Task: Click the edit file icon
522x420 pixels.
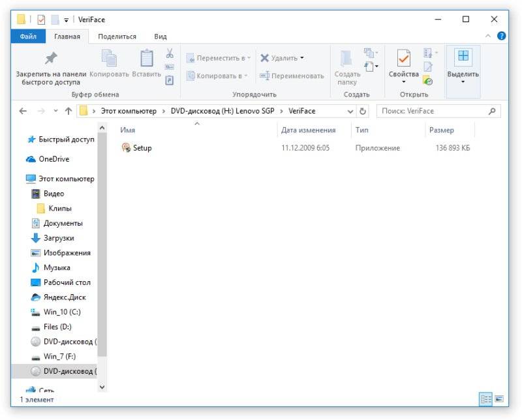Action: pos(428,67)
